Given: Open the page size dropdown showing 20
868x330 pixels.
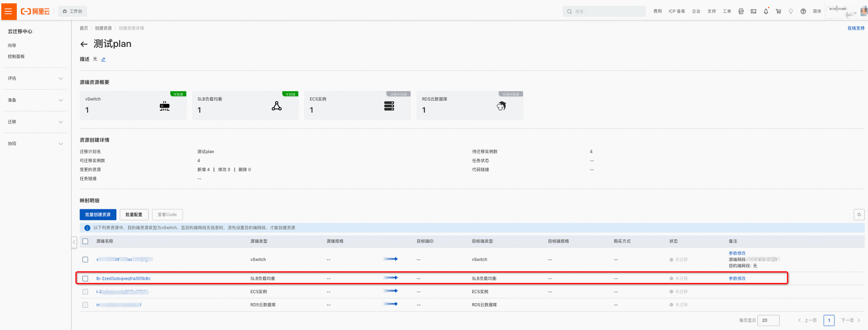Looking at the screenshot, I should (x=768, y=320).
